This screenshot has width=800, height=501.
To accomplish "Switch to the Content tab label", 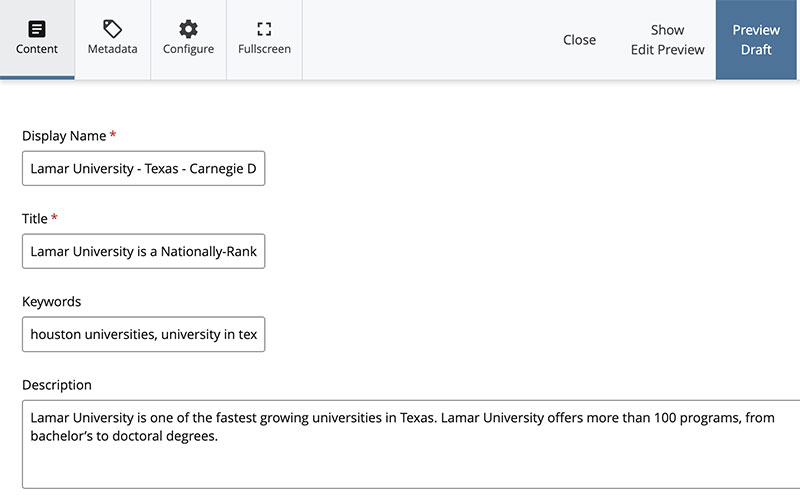I will (37, 49).
